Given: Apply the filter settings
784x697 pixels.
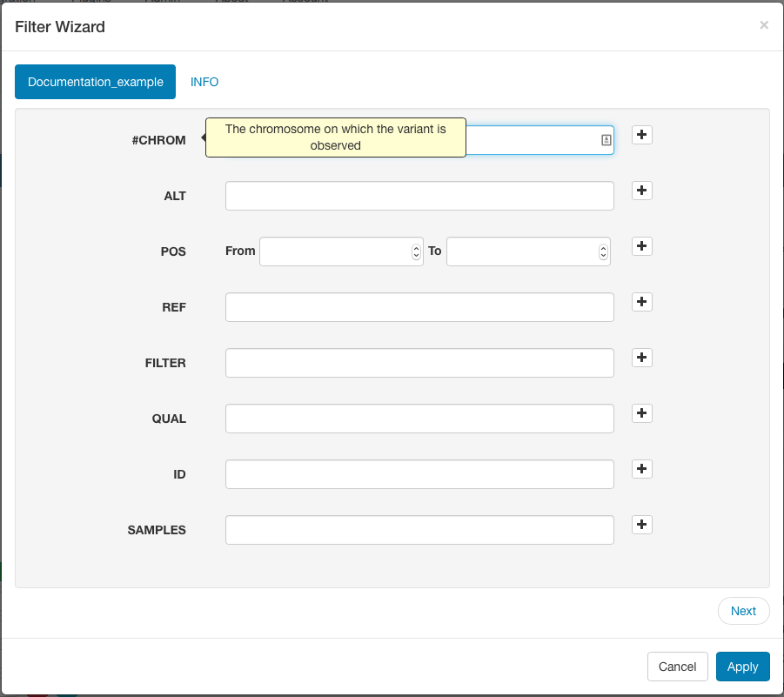Looking at the screenshot, I should point(742,667).
